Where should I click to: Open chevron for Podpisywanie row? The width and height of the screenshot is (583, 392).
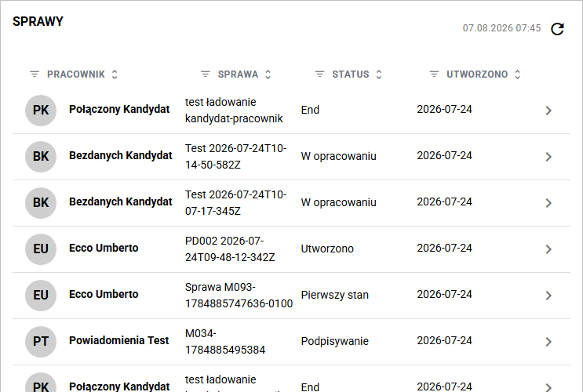tap(548, 342)
